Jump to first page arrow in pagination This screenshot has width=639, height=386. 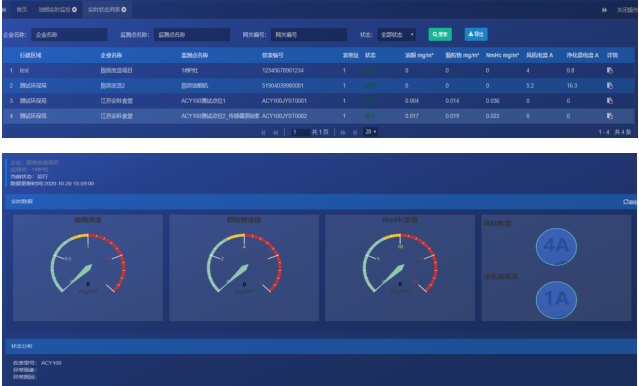tap(263, 132)
